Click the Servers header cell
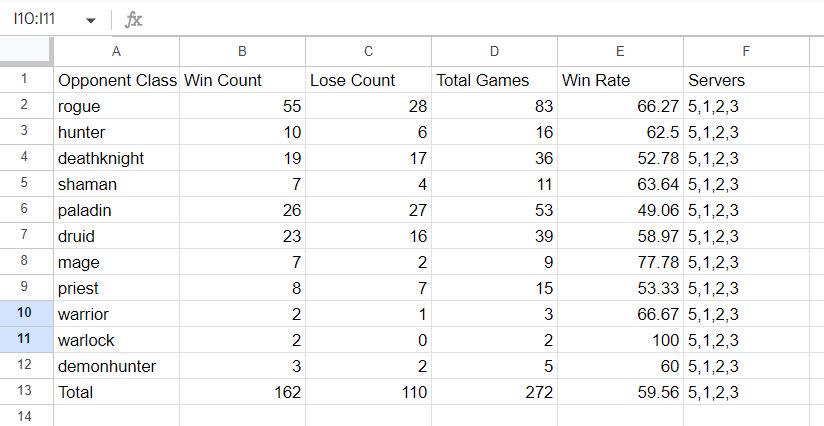This screenshot has height=426, width=824. coord(746,80)
